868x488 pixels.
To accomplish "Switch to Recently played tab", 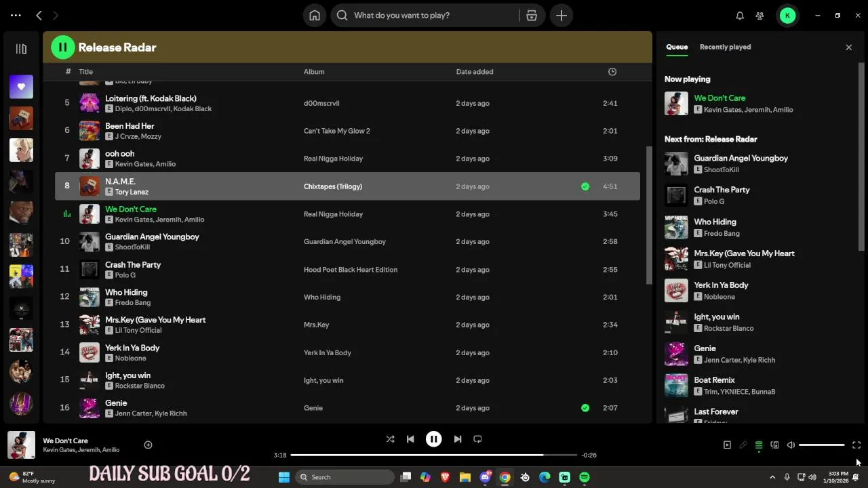I will click(x=725, y=47).
